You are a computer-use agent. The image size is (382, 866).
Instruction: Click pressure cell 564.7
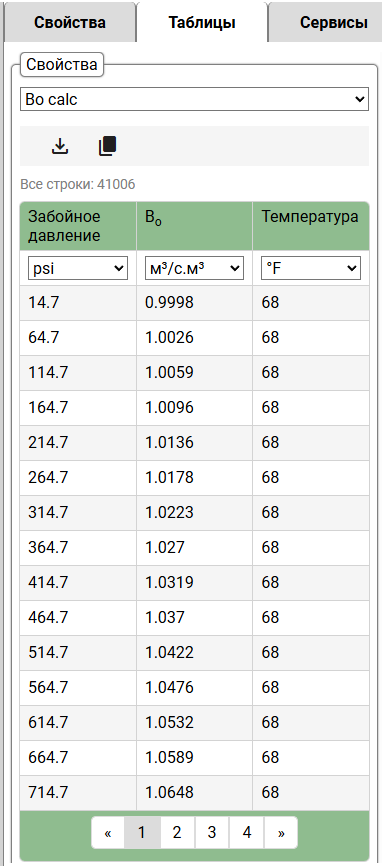78,688
